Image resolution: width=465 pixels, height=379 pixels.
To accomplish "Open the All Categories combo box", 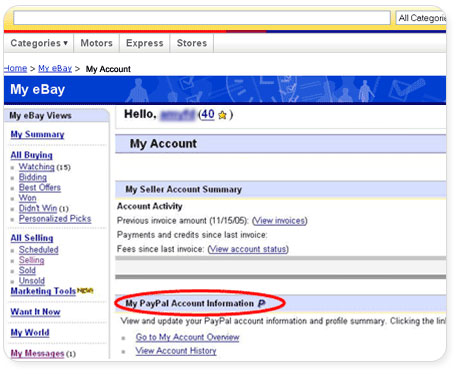I will (x=421, y=18).
